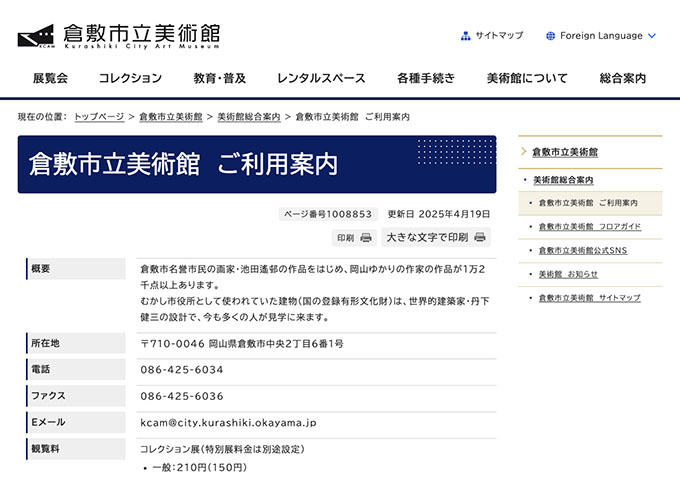This screenshot has width=680, height=480.
Task: Click page title 倉敷市立美術館 ご利用案内
Action: pos(183,164)
